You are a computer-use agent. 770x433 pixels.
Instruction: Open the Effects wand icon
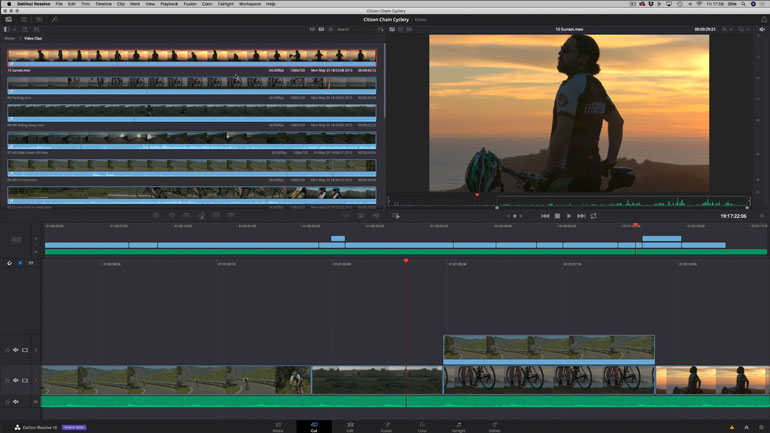click(x=55, y=20)
